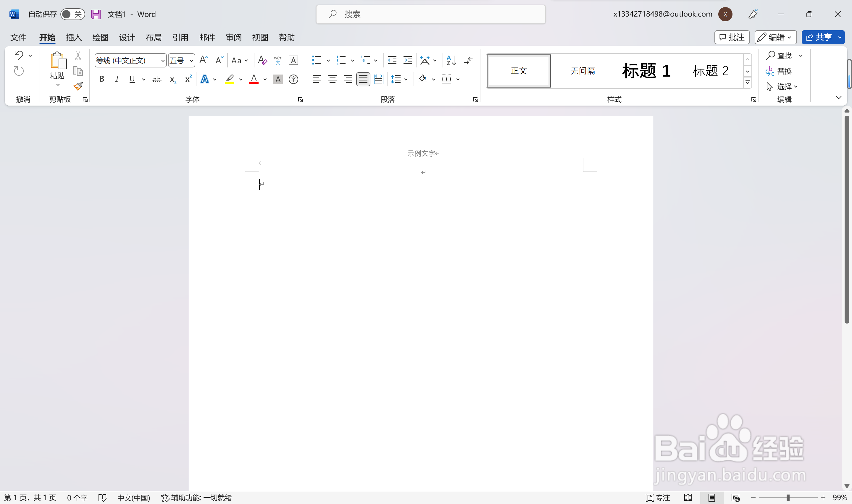Expand the styles gallery More arrow

click(747, 83)
